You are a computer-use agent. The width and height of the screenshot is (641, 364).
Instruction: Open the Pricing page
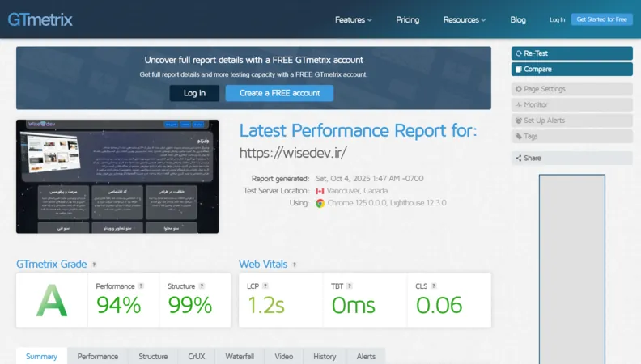408,19
